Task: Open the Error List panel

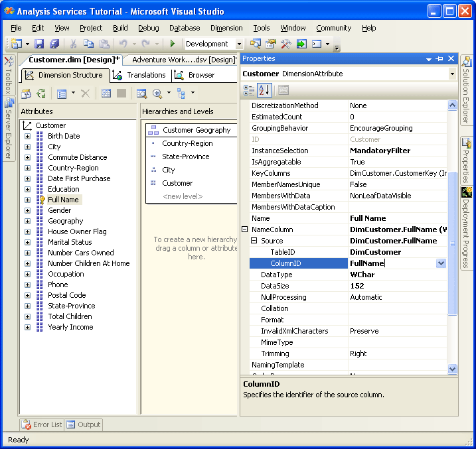Action: tap(42, 424)
